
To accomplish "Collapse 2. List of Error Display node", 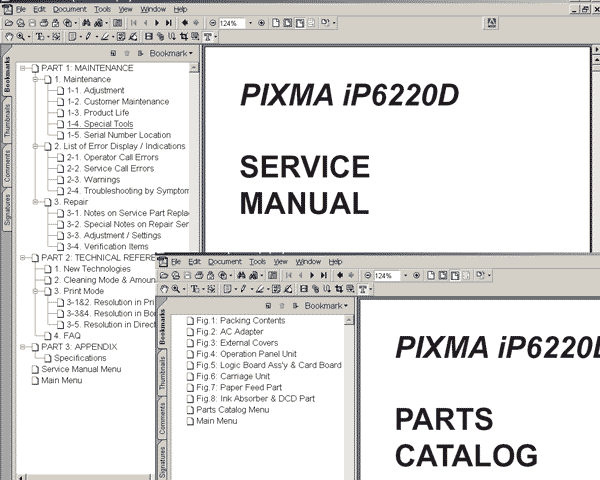I will [35, 146].
